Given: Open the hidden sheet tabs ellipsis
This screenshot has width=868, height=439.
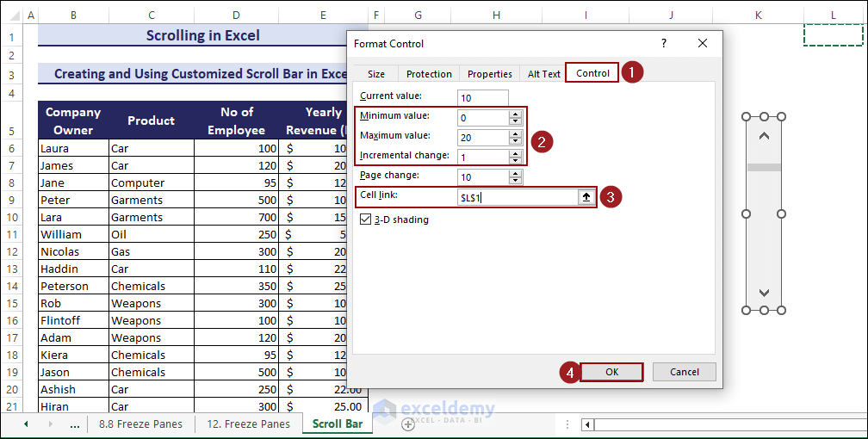Looking at the screenshot, I should point(75,424).
